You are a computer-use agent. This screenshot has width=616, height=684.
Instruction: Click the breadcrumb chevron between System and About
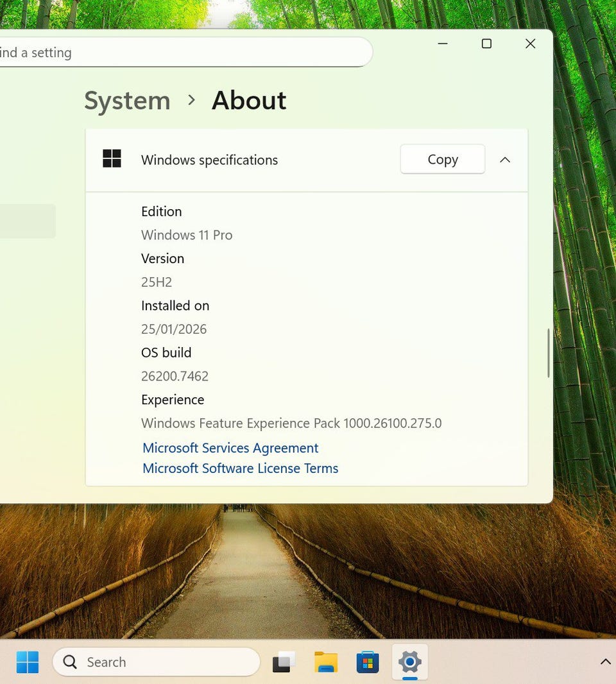pos(191,100)
